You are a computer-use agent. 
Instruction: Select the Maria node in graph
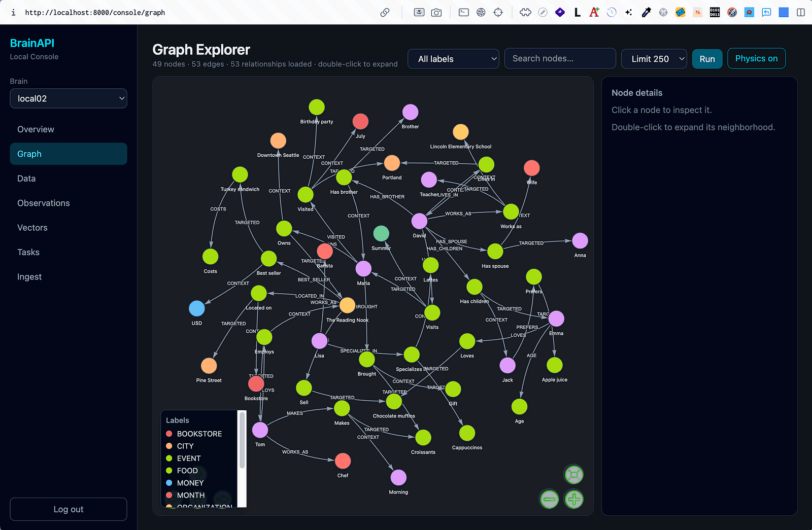[363, 269]
